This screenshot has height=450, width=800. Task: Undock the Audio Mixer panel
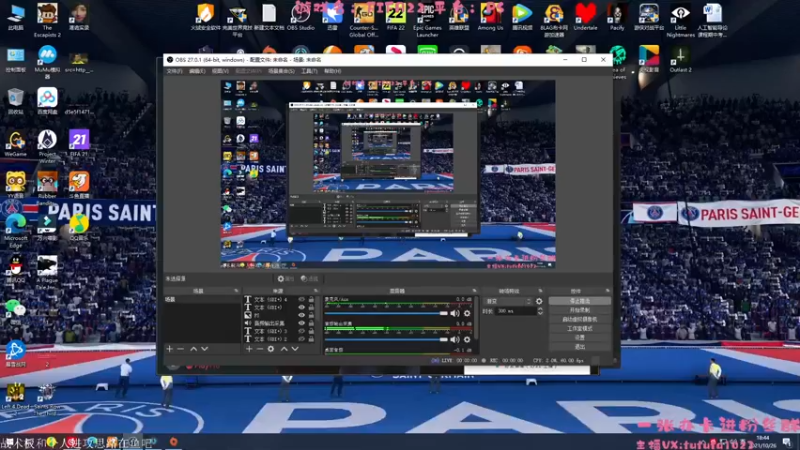click(474, 291)
